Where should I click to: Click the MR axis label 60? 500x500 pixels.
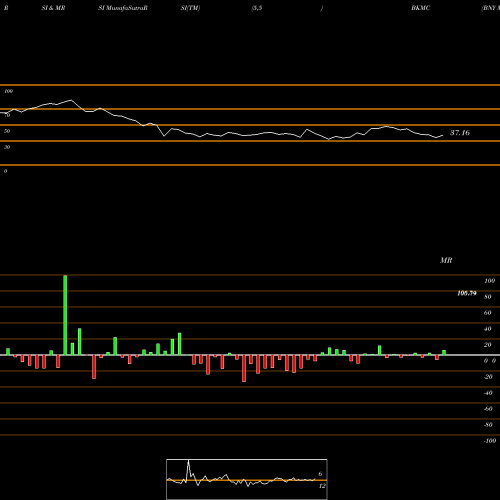coord(488,313)
